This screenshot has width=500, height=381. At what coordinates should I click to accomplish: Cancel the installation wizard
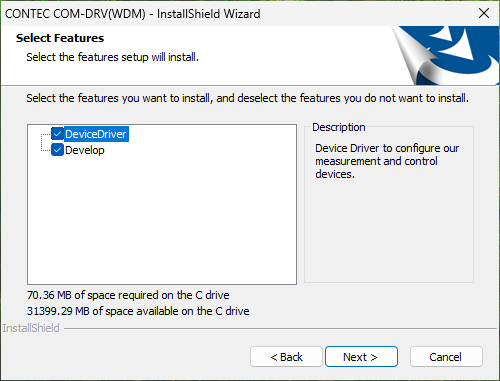tap(446, 357)
